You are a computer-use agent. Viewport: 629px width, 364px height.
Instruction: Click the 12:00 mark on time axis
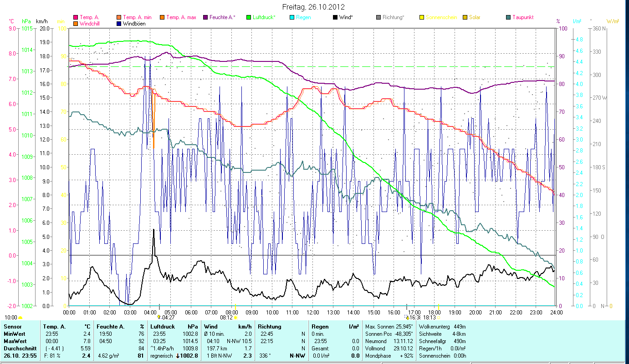[x=313, y=312]
